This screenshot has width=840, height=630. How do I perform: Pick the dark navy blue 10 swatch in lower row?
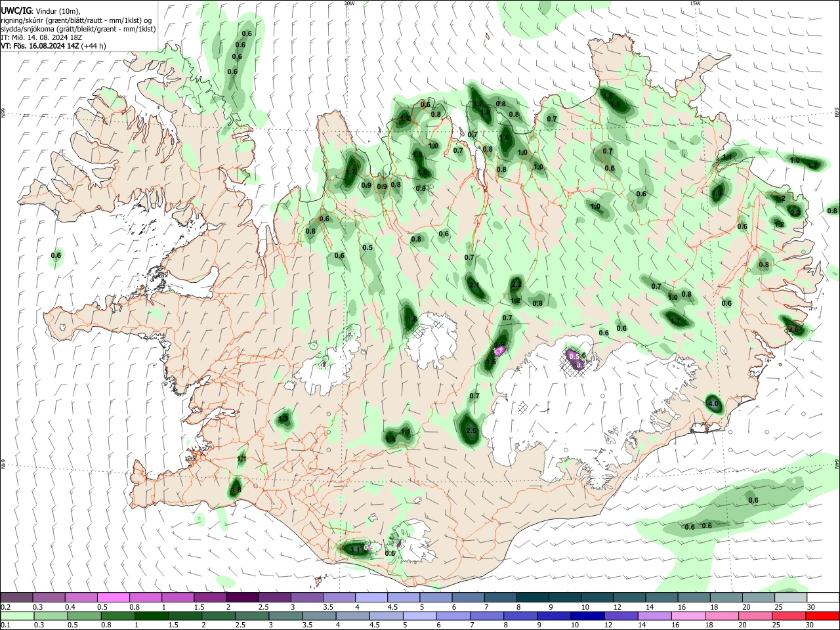(587, 616)
